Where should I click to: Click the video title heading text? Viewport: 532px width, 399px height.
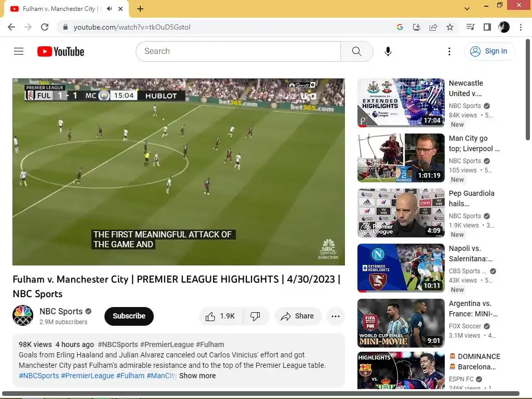177,286
